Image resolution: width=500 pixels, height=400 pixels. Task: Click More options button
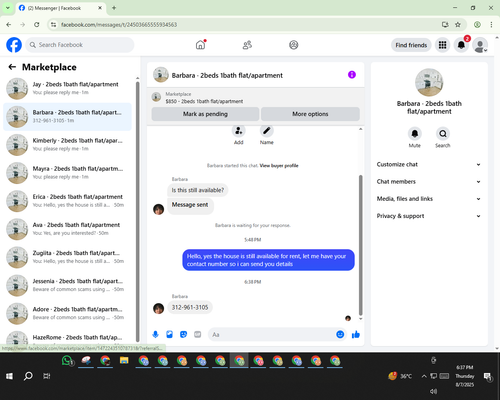tap(310, 114)
